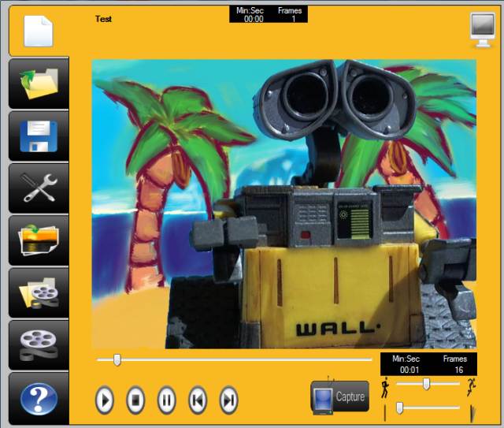Open settings via the wrench and screwdriver icon

39,188
